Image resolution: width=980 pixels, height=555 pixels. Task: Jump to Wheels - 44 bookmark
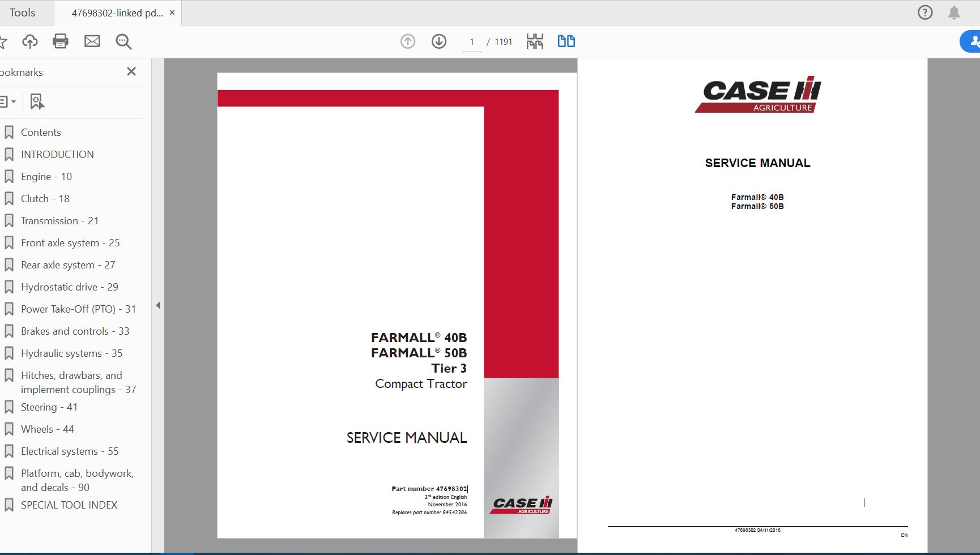point(48,429)
